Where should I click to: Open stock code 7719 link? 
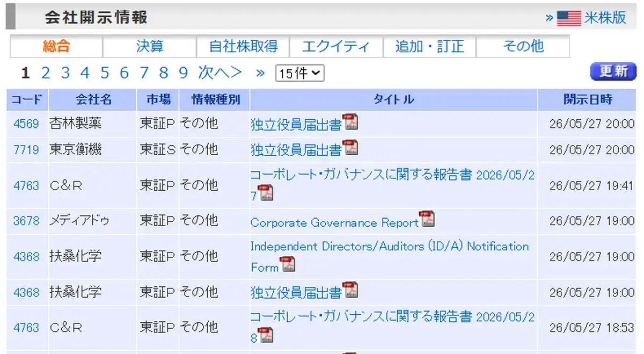pyautogui.click(x=26, y=149)
